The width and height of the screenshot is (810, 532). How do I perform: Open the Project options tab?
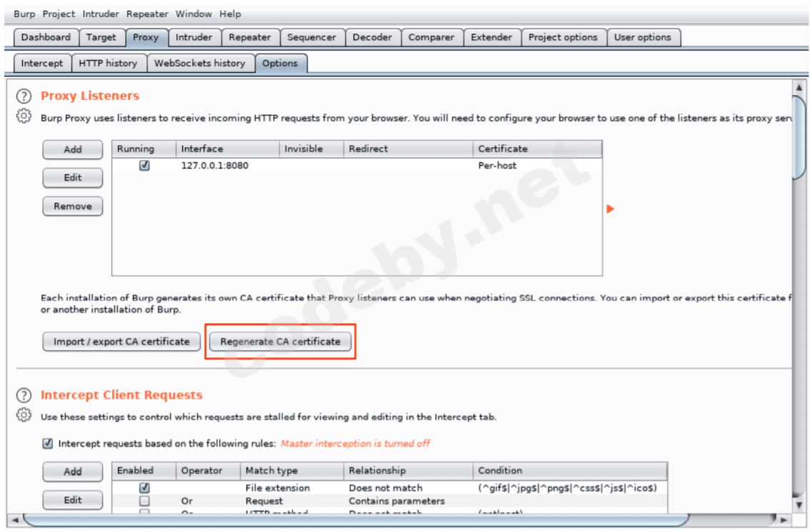563,37
